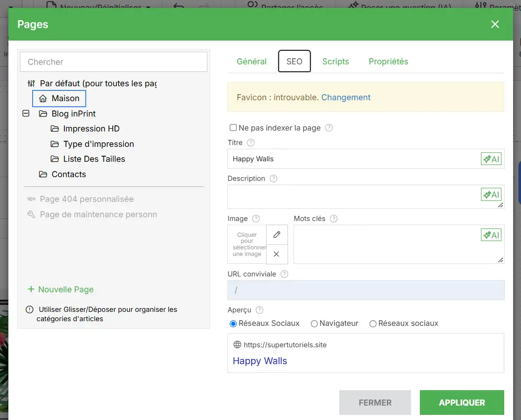
Task: Click the APPLIQUER button
Action: 462,402
